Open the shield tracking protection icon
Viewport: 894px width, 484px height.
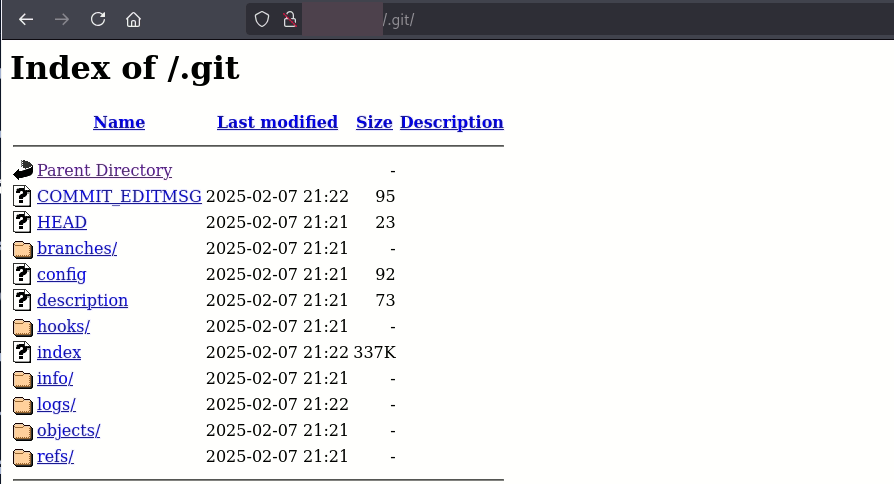coord(262,19)
